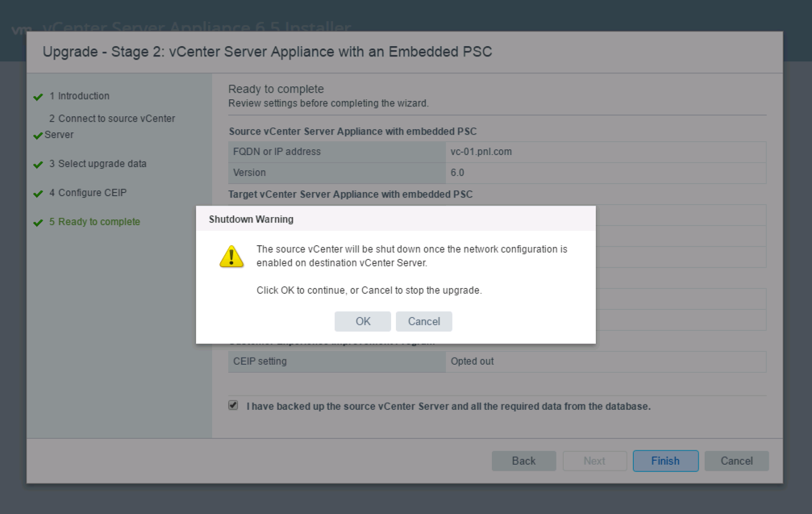Go Back in the upgrade wizard
This screenshot has width=812, height=514.
tap(523, 461)
